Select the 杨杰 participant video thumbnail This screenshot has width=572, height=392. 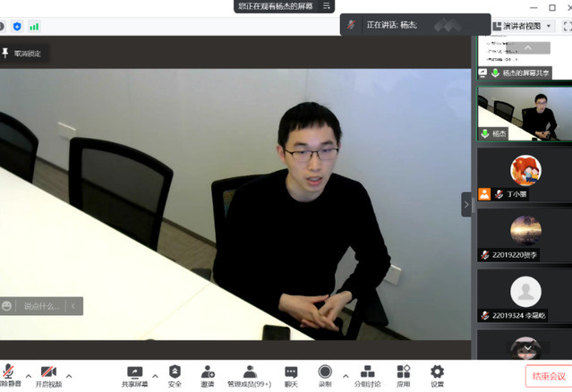coord(524,114)
